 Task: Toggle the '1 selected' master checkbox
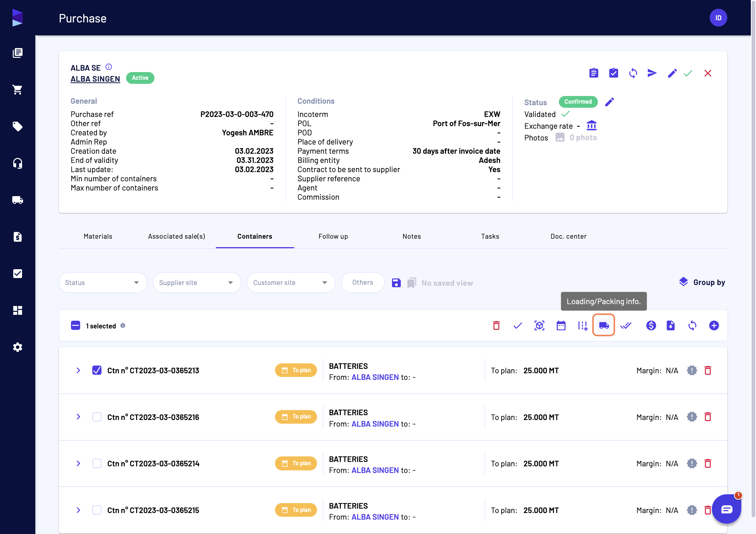(75, 325)
